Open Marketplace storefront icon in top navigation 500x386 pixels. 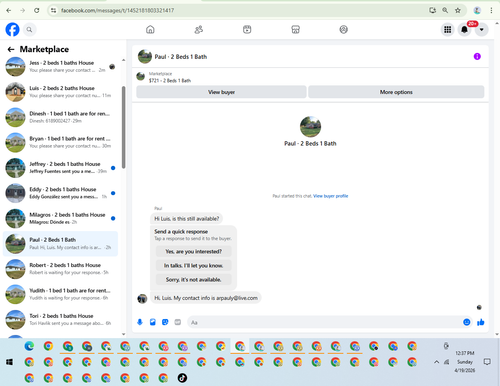point(295,30)
